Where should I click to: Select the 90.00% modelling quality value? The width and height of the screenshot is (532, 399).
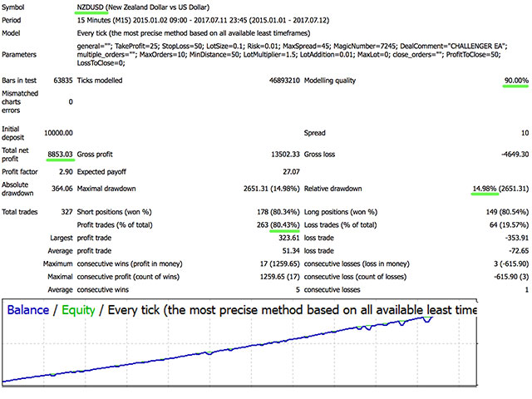pos(510,81)
